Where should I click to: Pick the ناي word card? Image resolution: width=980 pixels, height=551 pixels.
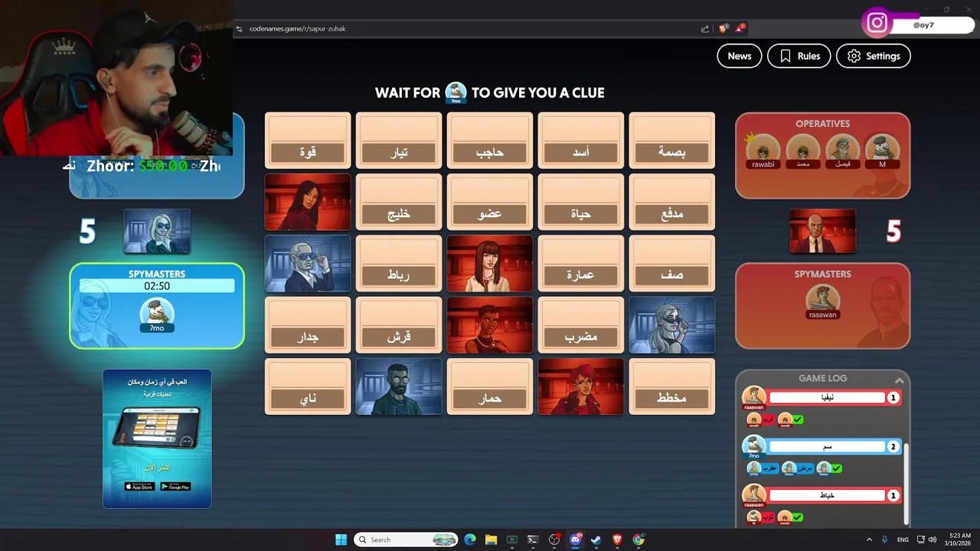[x=308, y=386]
